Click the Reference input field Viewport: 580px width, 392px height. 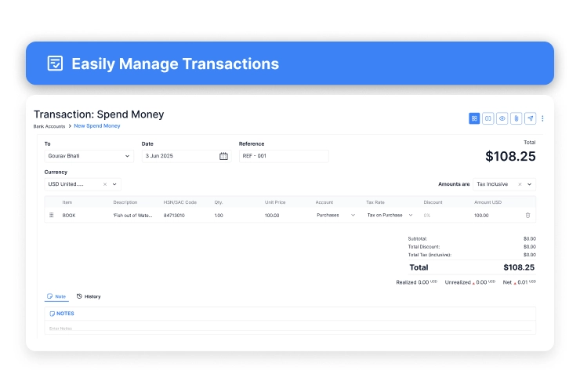tap(283, 156)
